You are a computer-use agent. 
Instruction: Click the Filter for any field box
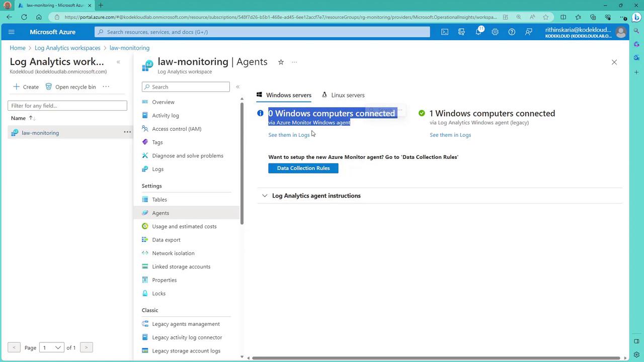(x=67, y=106)
